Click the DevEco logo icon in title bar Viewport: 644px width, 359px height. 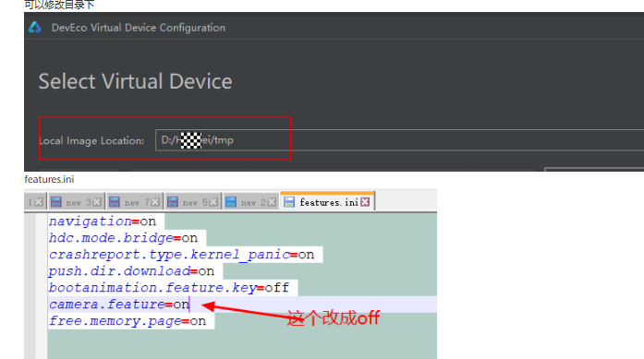tap(35, 27)
